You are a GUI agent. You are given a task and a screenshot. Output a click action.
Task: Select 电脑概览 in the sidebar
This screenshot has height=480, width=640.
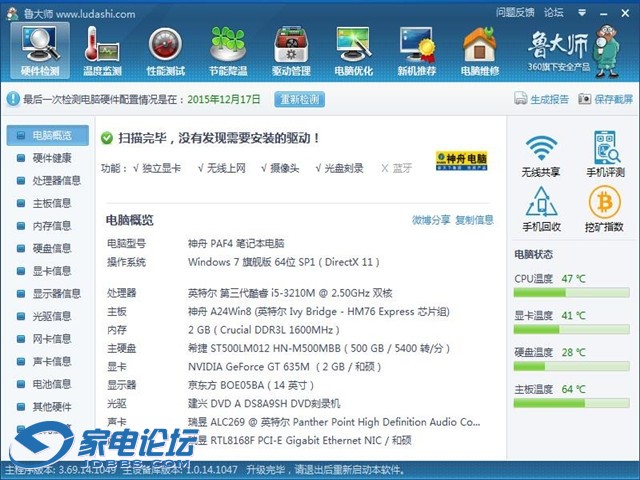coord(48,136)
